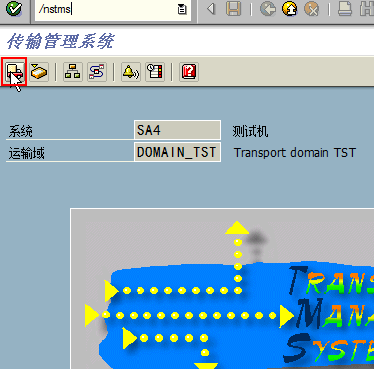The image size is (374, 369).
Task: Open the command field history list
Action: click(x=182, y=9)
